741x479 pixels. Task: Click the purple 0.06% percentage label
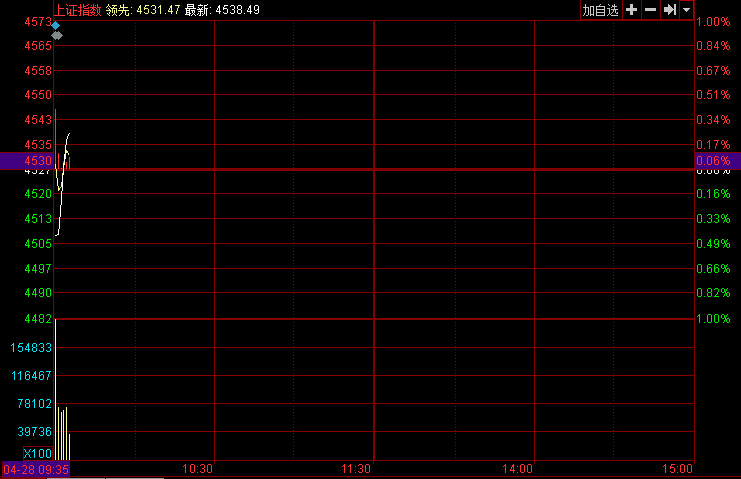click(712, 160)
